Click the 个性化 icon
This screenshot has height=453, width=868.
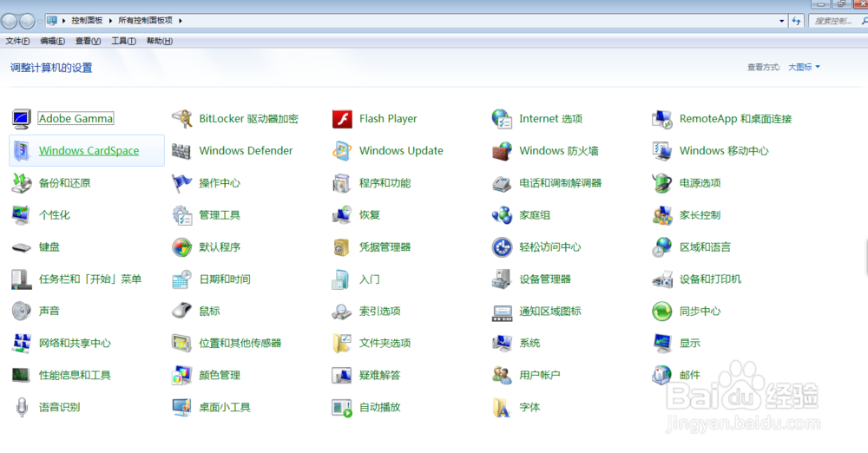click(21, 215)
